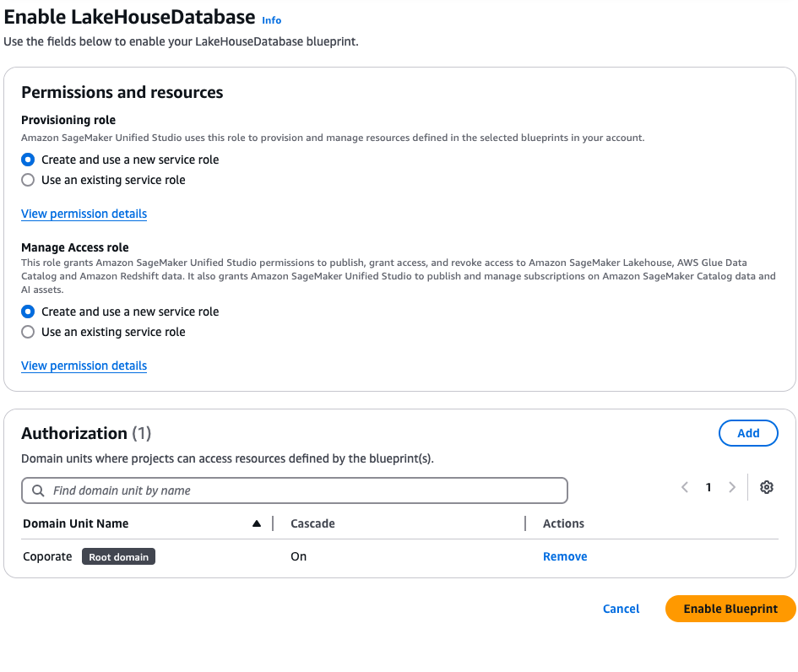The image size is (798, 672).
Task: Click the Add button in Authorization
Action: (x=748, y=433)
